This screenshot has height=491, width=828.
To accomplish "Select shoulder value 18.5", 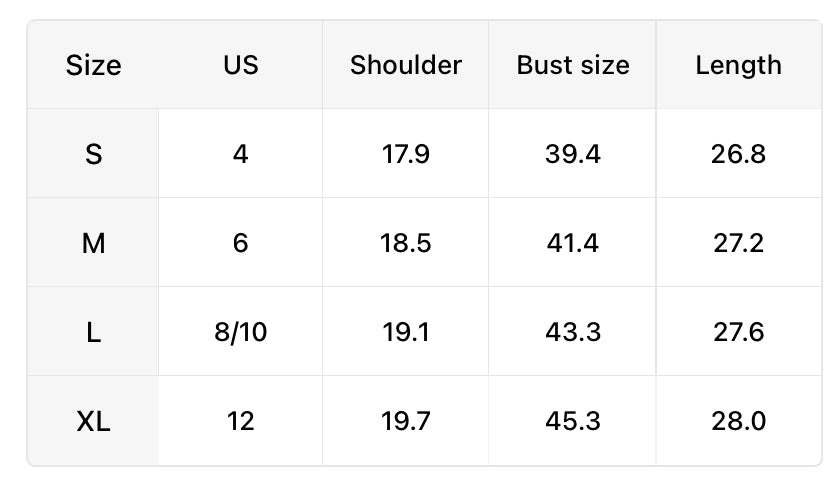I will click(x=405, y=243).
